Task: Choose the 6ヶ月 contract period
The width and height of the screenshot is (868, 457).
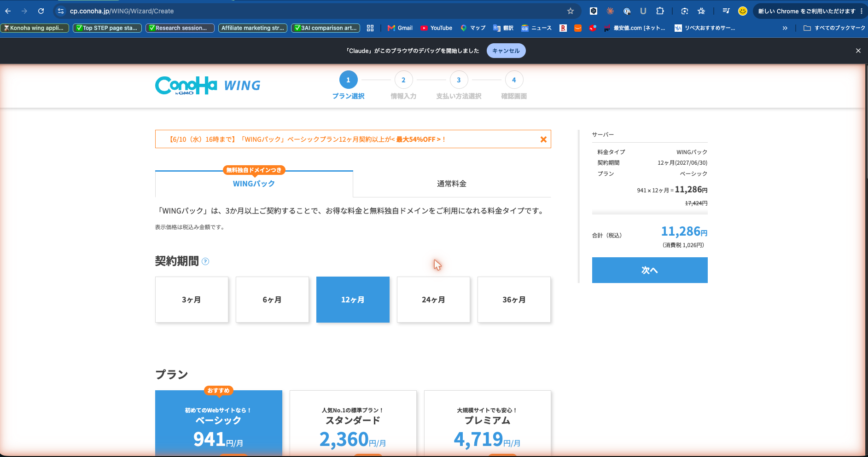Action: click(272, 300)
